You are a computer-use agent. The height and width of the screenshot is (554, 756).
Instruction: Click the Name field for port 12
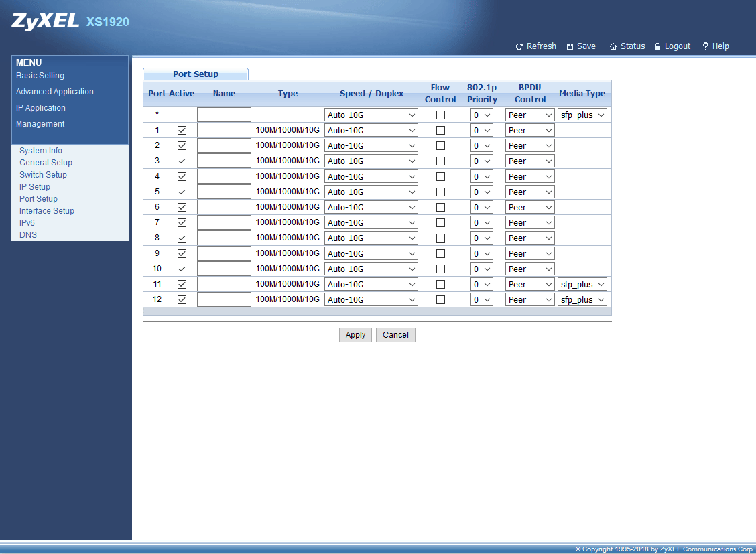click(225, 300)
